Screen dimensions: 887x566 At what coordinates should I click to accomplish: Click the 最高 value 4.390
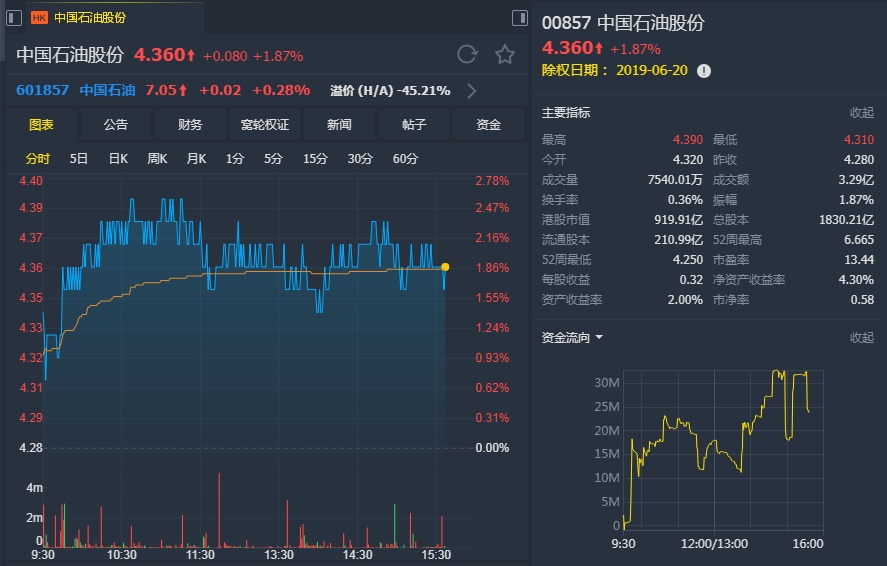[688, 140]
